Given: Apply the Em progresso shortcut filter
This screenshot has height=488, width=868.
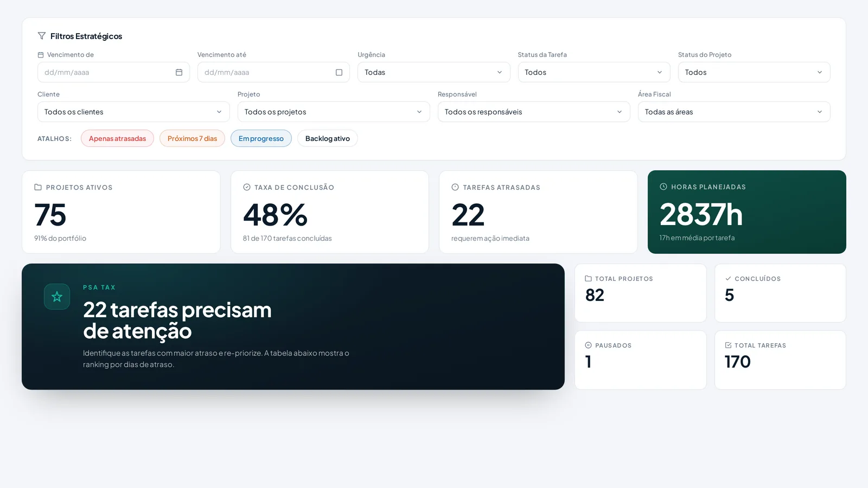Looking at the screenshot, I should tap(261, 138).
